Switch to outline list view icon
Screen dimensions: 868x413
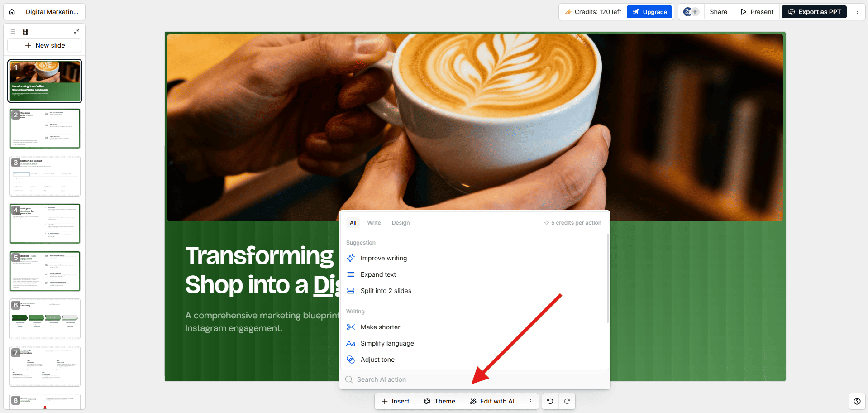pyautogui.click(x=12, y=32)
